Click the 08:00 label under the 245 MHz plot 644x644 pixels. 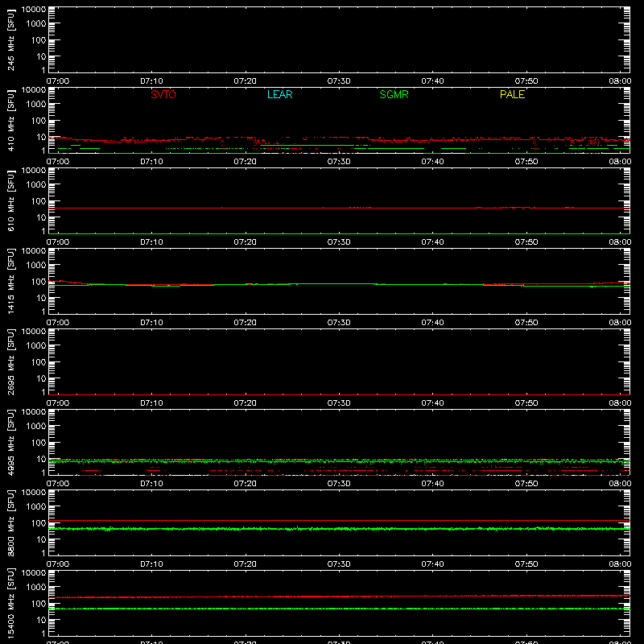point(620,81)
